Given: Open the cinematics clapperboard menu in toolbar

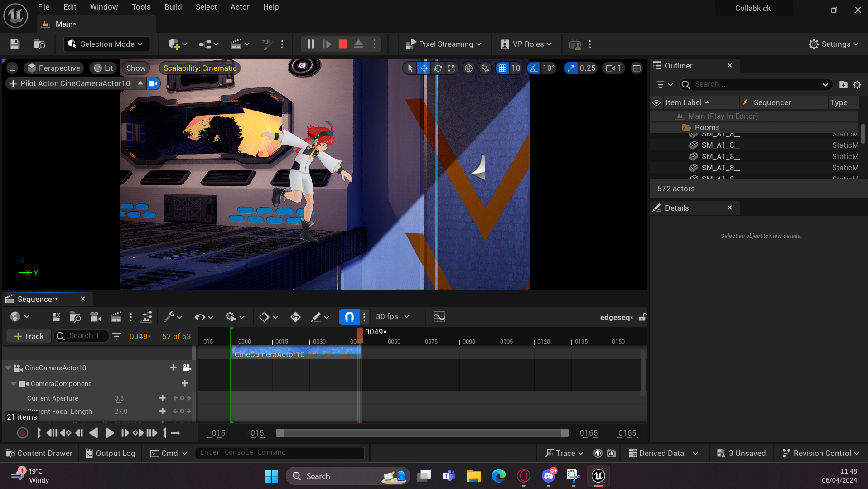Looking at the screenshot, I should pyautogui.click(x=240, y=44).
